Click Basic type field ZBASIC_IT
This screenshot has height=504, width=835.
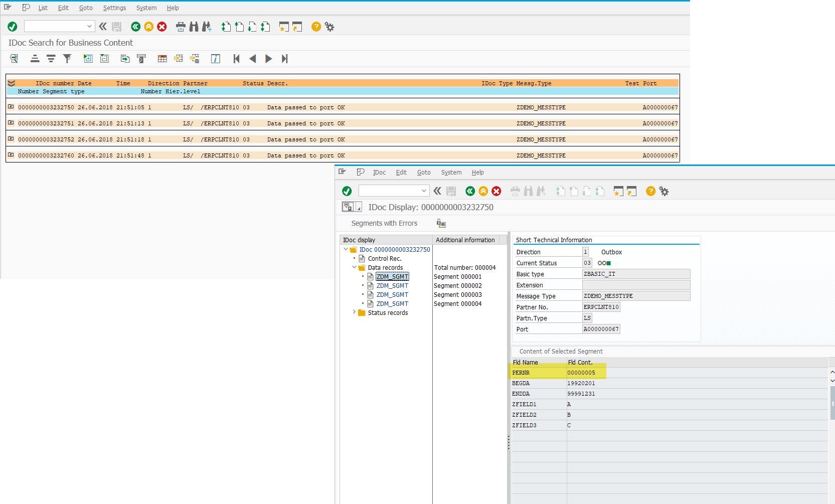coord(636,274)
